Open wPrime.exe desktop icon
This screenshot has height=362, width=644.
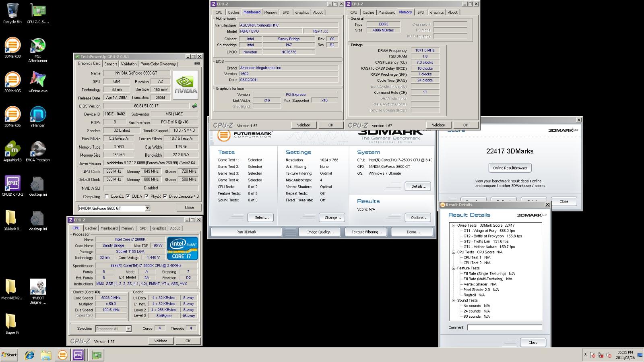(38, 82)
